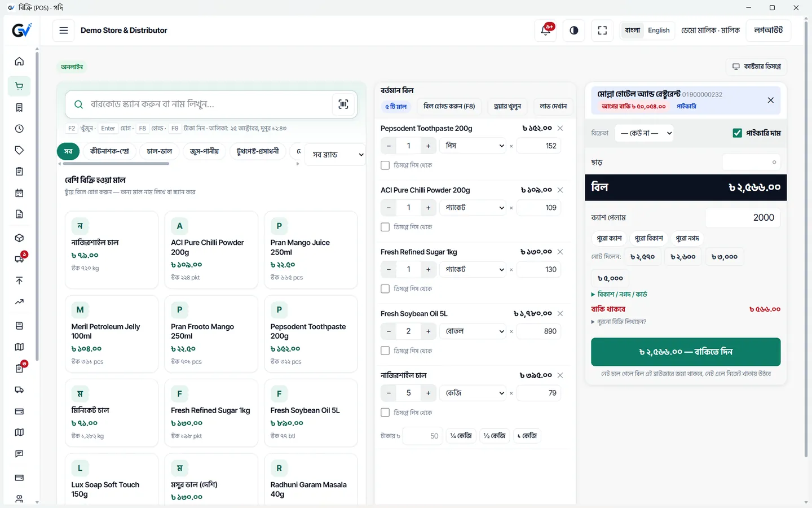The image size is (812, 508).
Task: Click the green বাকিতে দিন button
Action: pos(686,352)
